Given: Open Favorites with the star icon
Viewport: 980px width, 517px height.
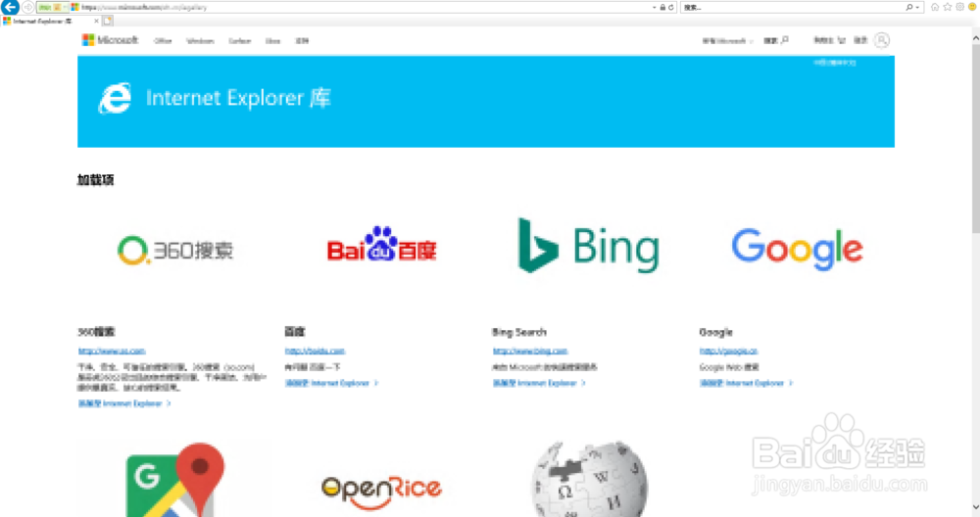Looking at the screenshot, I should (948, 7).
